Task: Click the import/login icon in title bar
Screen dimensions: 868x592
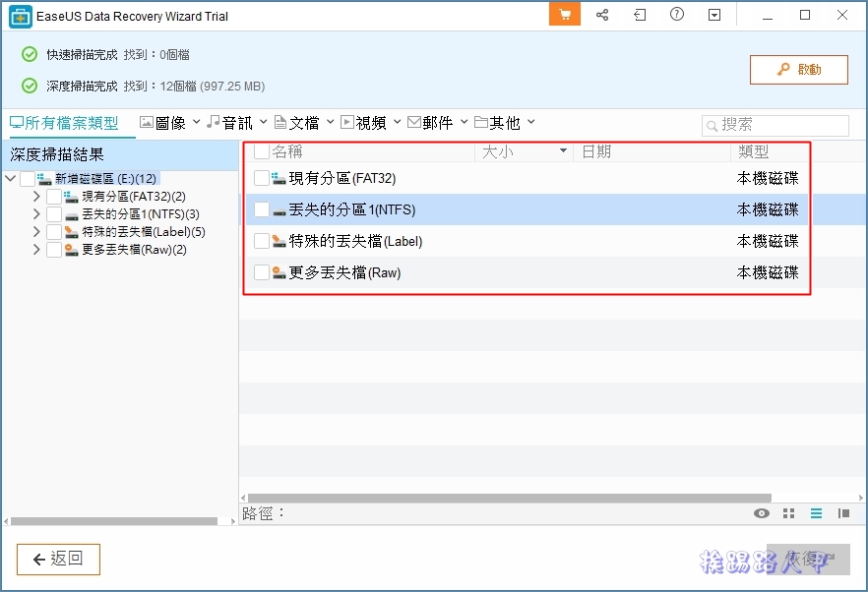Action: (x=640, y=15)
